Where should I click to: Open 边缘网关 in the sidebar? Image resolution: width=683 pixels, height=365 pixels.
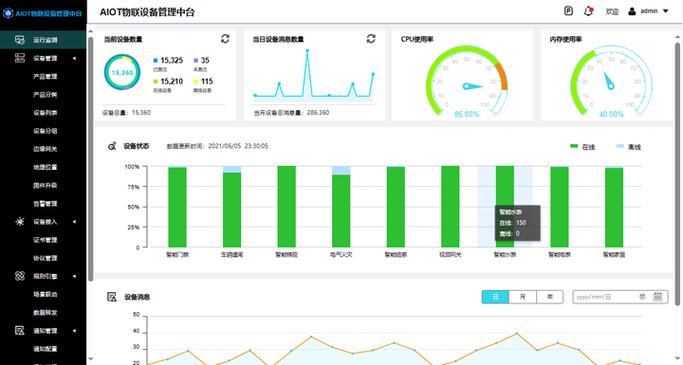(45, 149)
